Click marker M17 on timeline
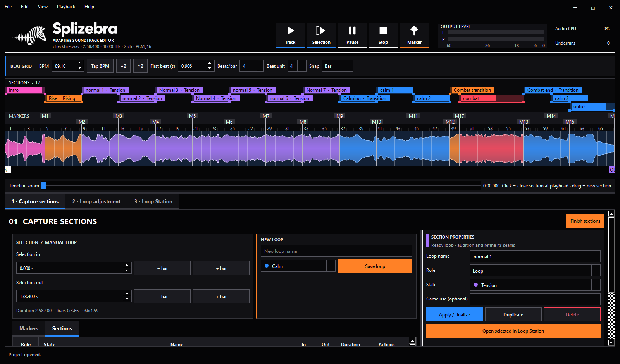620x364 pixels. 459,116
